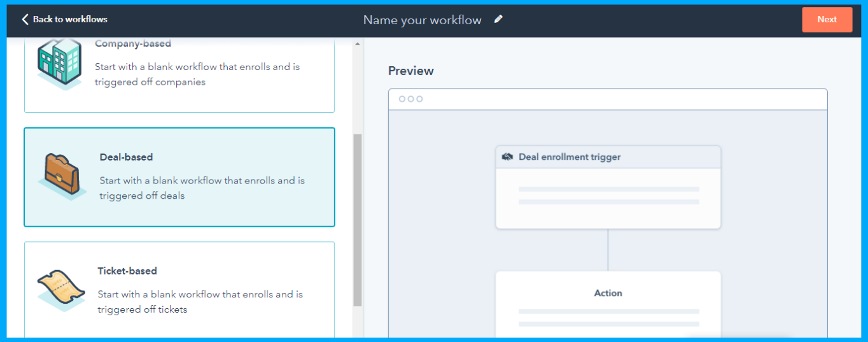Click the workflow list scrollbar thumb
868x342 pixels.
[357, 220]
